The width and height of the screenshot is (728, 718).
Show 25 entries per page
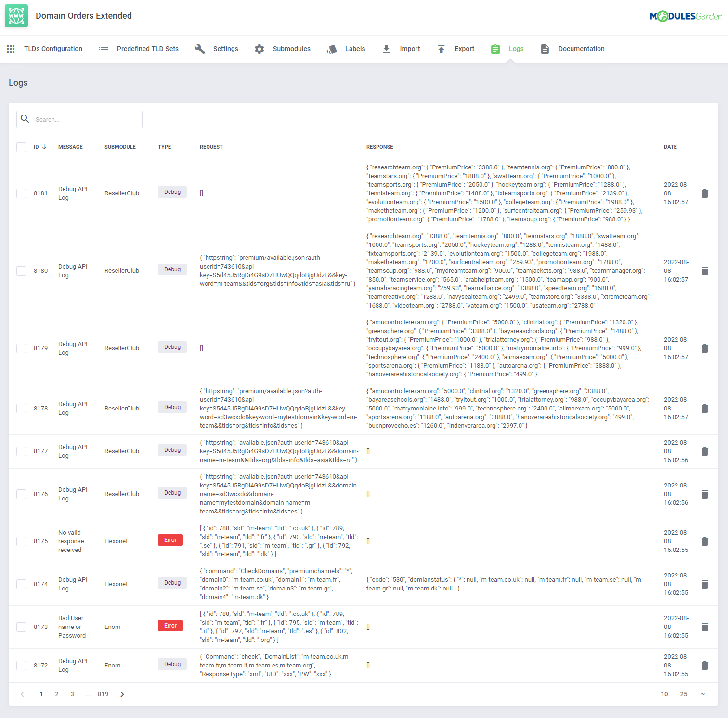click(684, 694)
